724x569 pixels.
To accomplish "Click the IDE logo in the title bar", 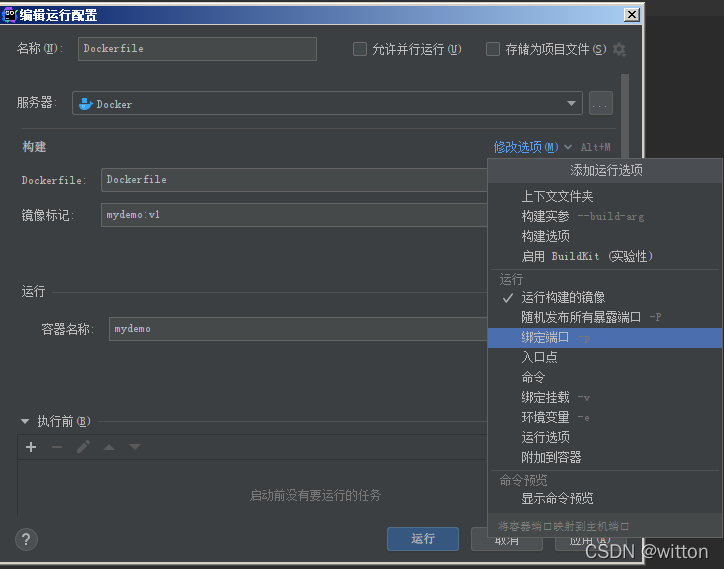I will [x=9, y=15].
